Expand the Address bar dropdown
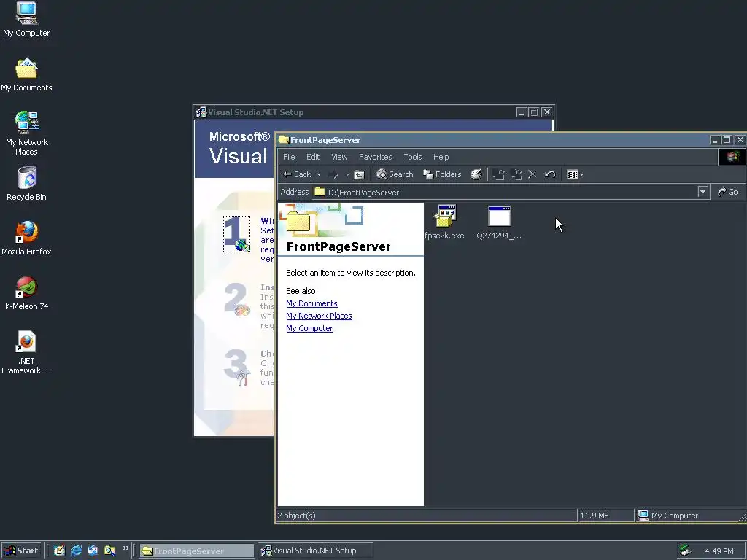The width and height of the screenshot is (747, 560). [x=703, y=192]
